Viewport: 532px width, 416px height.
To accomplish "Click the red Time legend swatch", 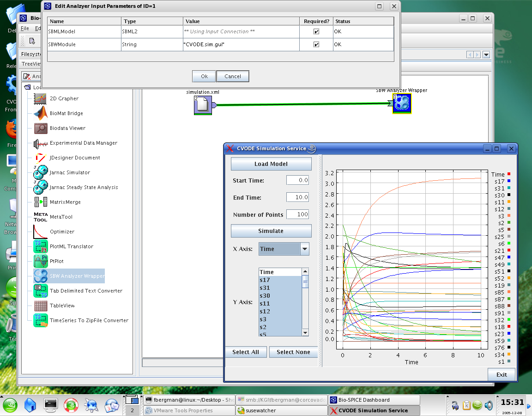I will coord(509,174).
